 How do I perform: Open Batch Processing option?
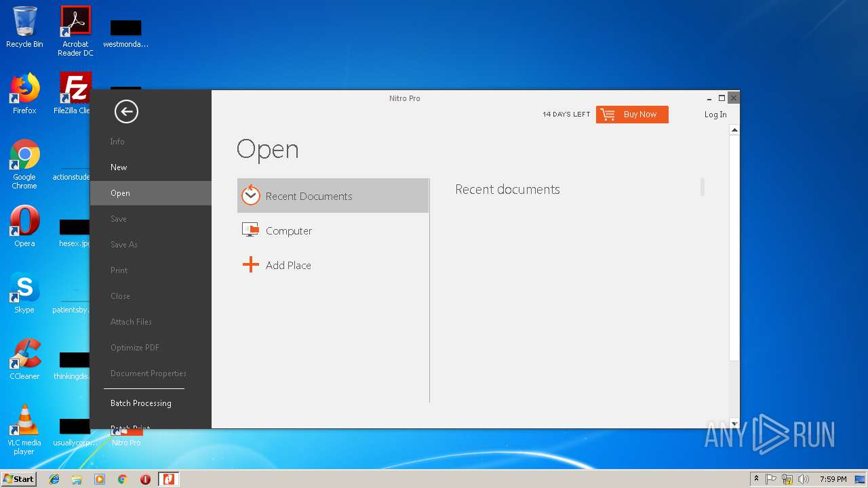pyautogui.click(x=140, y=403)
